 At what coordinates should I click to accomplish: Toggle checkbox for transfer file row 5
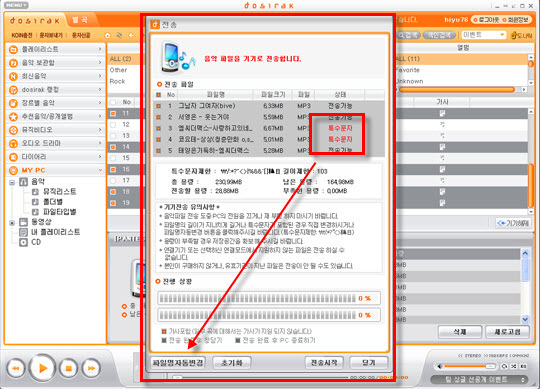tap(158, 151)
